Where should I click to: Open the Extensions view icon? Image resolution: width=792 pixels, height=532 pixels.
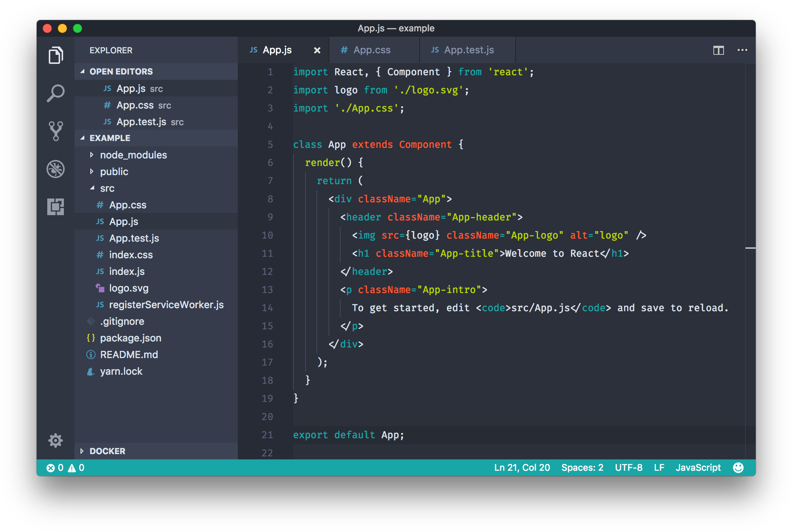(x=56, y=207)
